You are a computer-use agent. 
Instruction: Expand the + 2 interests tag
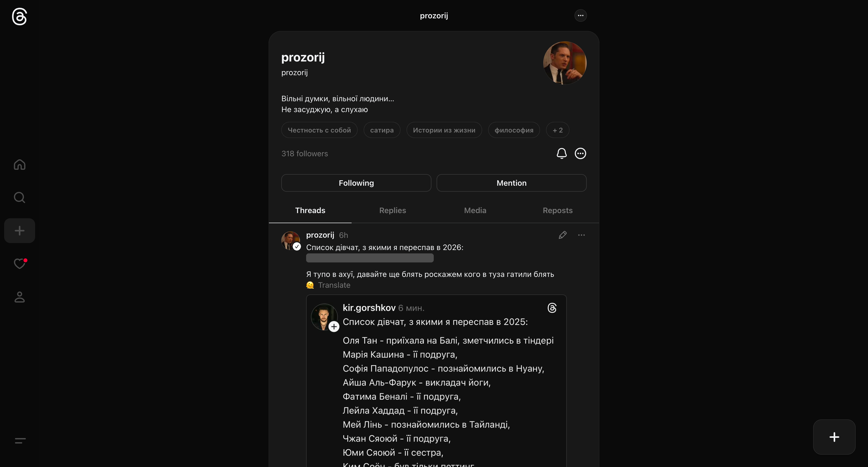coord(557,130)
